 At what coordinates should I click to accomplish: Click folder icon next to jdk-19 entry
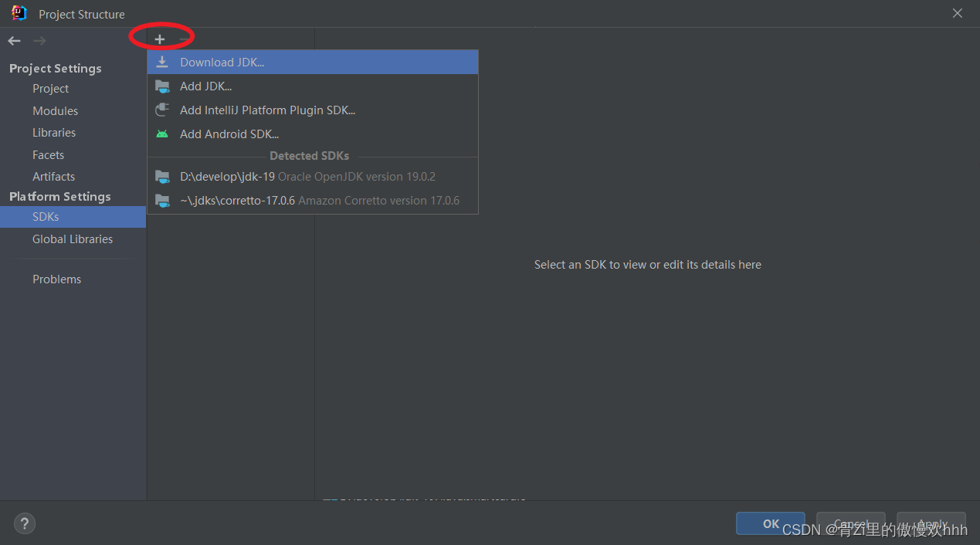[162, 177]
